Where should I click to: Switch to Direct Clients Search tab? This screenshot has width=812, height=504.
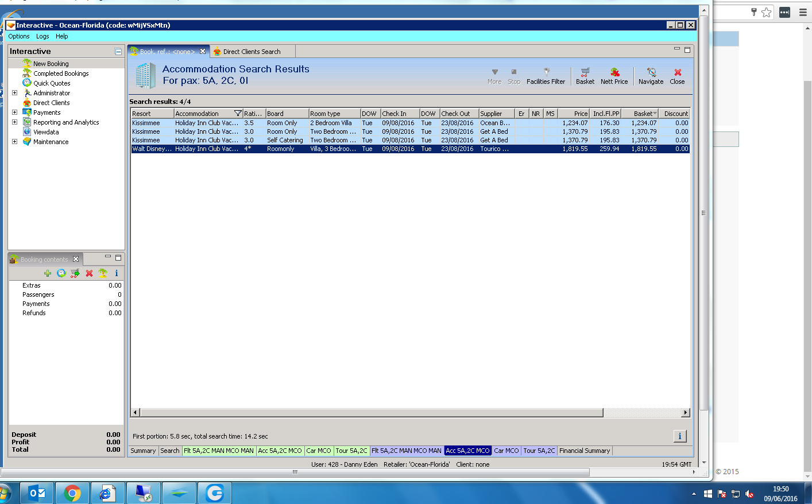[x=252, y=52]
